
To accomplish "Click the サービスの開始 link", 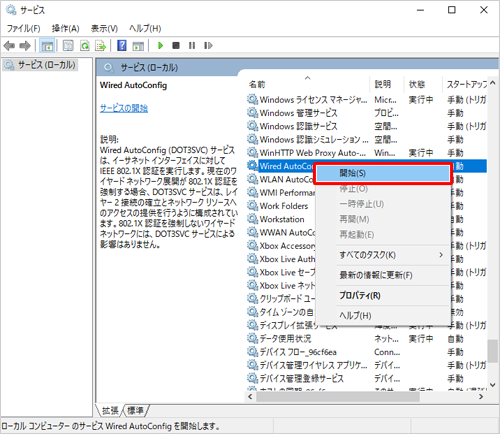I will [x=124, y=108].
